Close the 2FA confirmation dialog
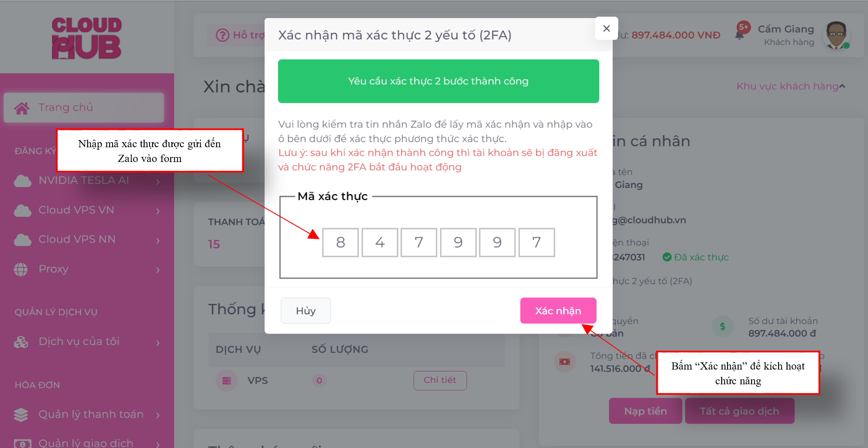Screen dimensions: 868x448 tap(606, 28)
